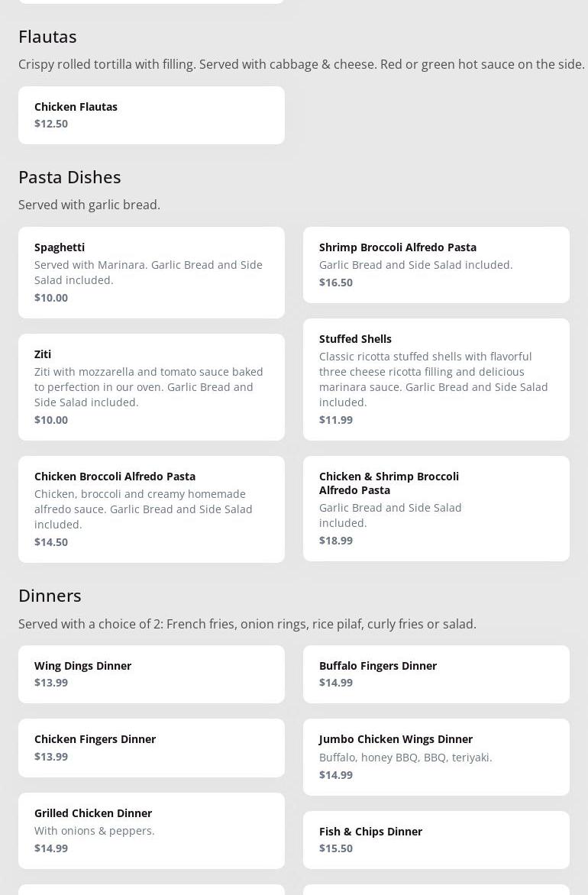Click the Stuffed Shells description text
This screenshot has width=588, height=895.
point(433,379)
